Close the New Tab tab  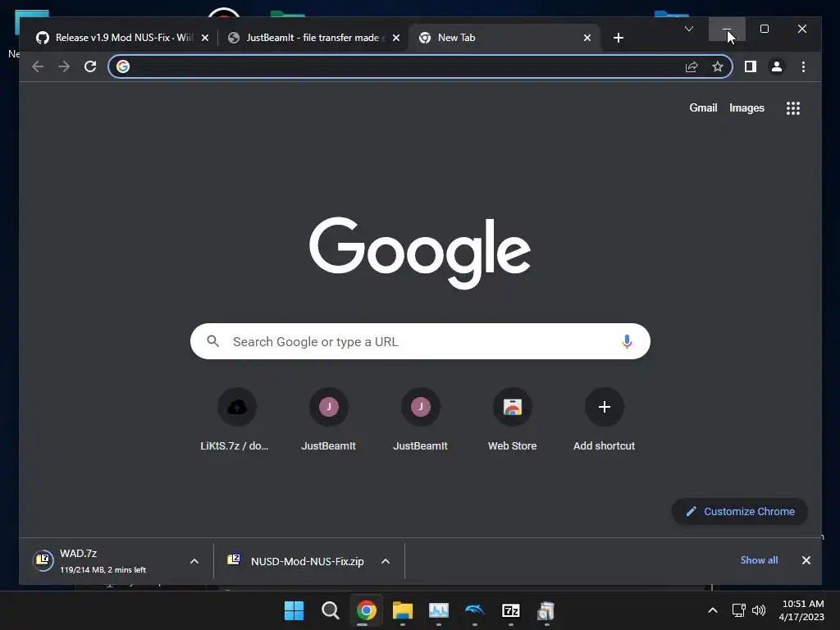coord(587,38)
